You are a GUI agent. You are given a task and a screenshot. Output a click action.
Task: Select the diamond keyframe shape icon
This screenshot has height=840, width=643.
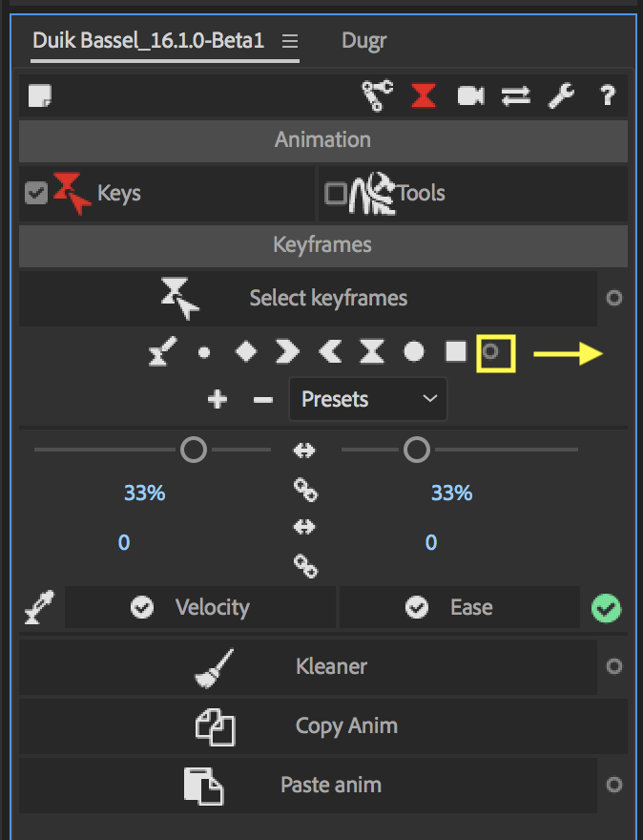[244, 351]
